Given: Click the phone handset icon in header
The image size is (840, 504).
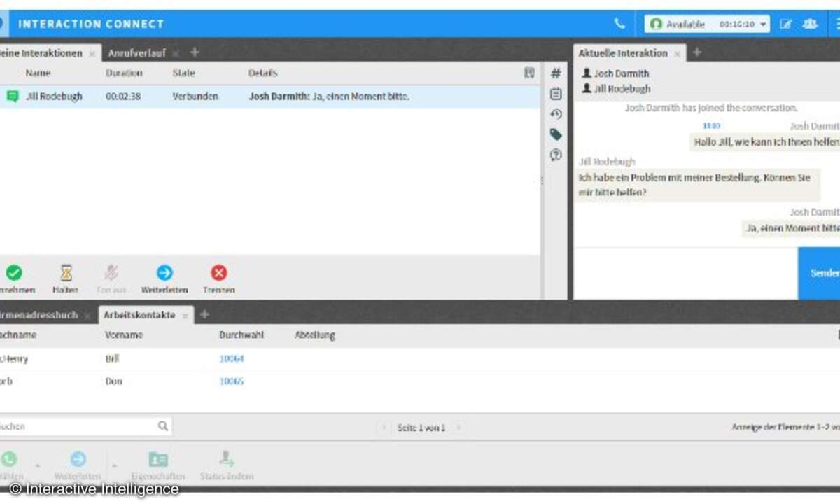Looking at the screenshot, I should pyautogui.click(x=619, y=24).
